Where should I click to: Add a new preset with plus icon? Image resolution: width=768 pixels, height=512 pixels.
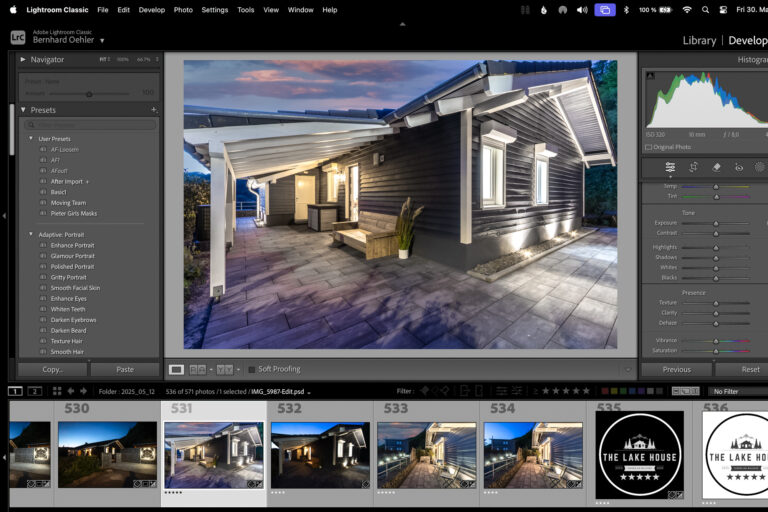click(154, 110)
